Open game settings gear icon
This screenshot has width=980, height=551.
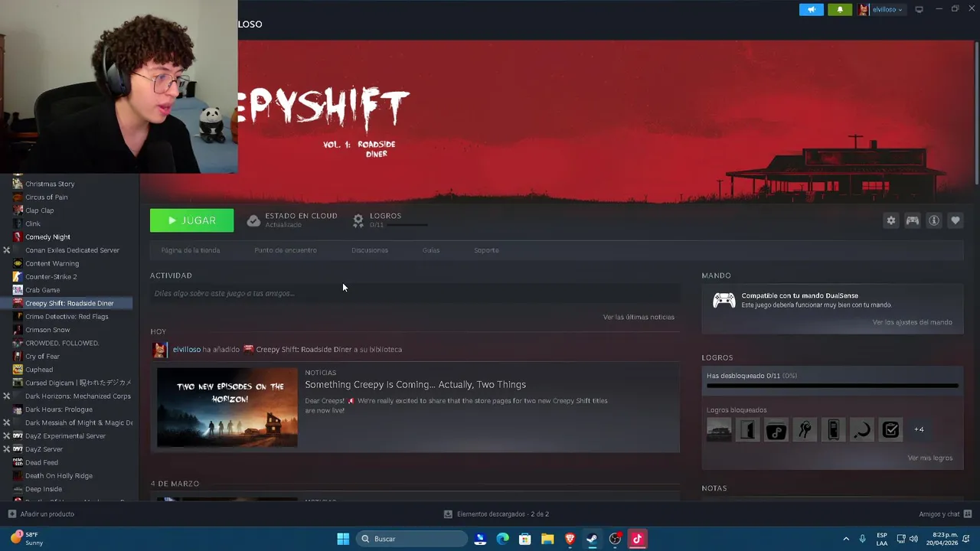(x=890, y=220)
